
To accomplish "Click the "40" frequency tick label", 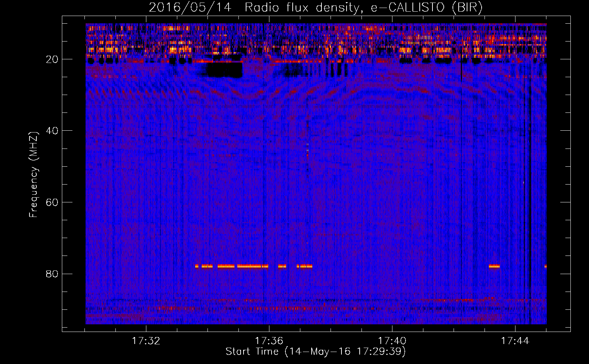I will pos(52,131).
